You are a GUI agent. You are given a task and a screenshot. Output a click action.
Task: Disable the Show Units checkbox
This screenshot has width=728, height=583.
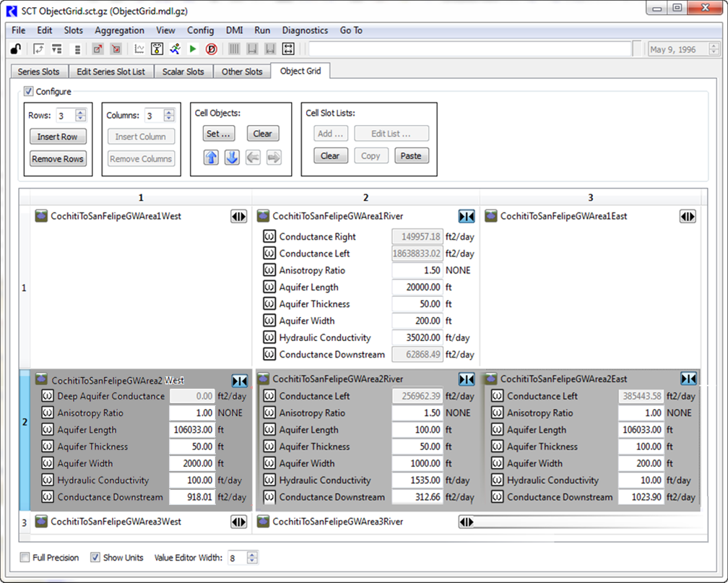[95, 558]
